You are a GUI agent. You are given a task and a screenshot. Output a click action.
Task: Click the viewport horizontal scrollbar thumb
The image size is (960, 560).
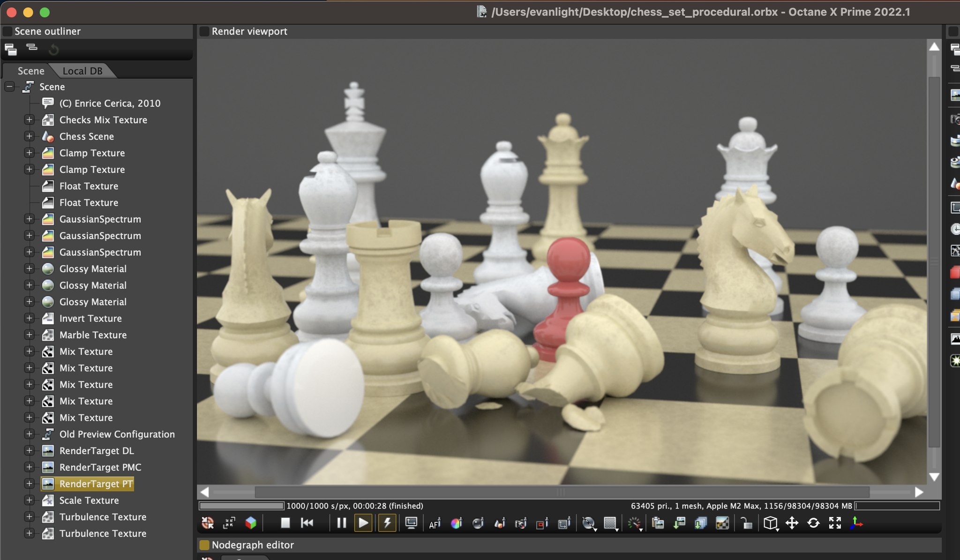562,492
